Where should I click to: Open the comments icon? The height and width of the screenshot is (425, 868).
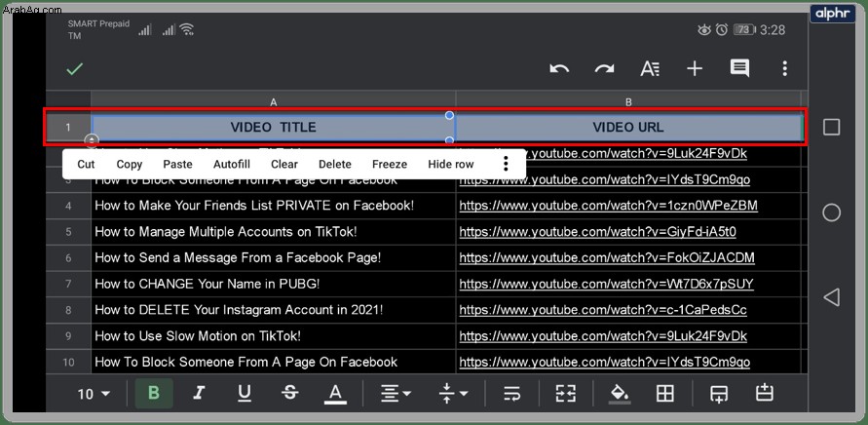pos(739,68)
